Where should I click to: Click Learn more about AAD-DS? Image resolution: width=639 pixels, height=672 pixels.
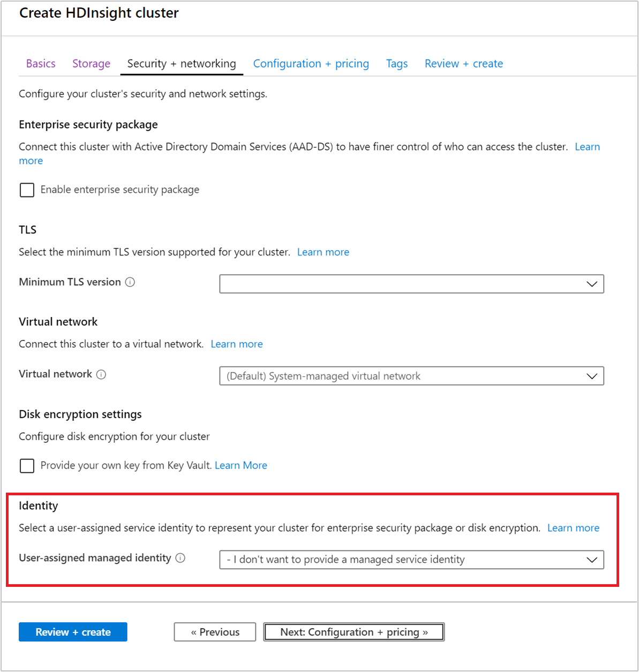587,146
